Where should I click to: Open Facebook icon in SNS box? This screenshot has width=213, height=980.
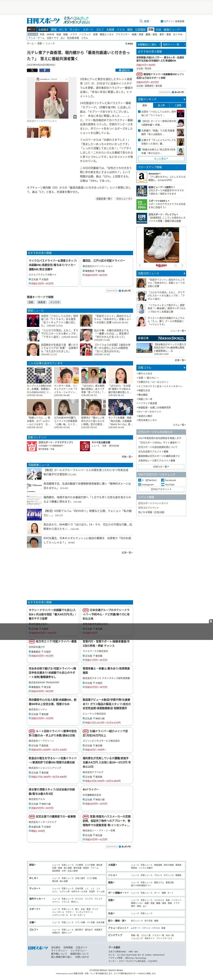(x=163, y=480)
